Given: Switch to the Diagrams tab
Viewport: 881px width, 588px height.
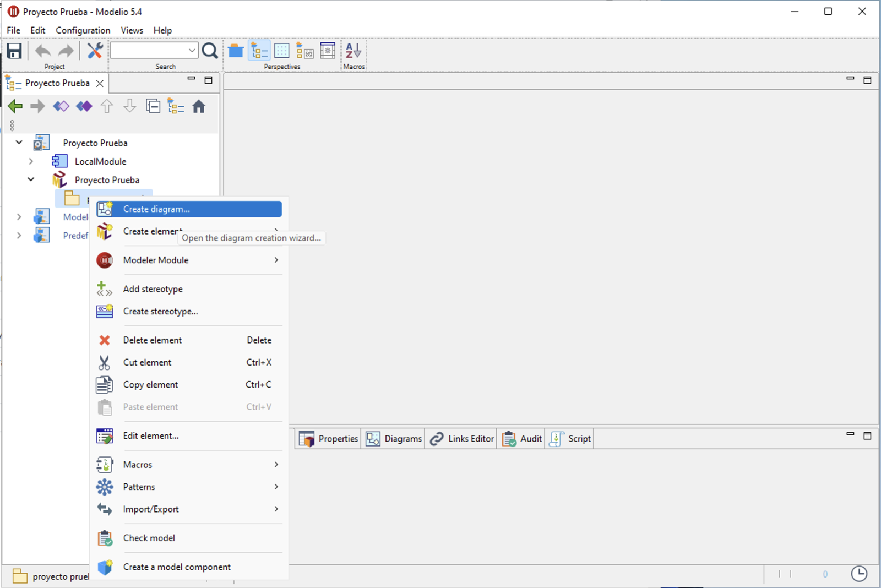Looking at the screenshot, I should click(393, 439).
